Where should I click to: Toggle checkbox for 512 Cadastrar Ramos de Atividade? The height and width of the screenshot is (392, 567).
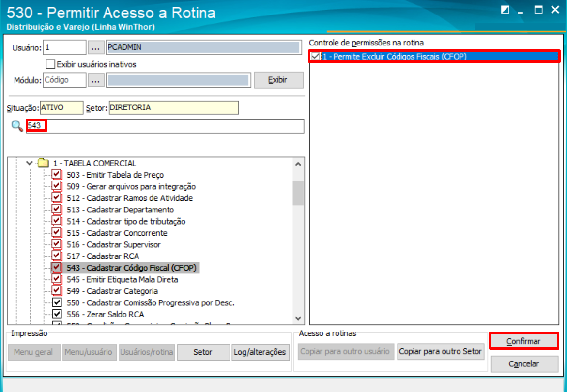57,197
